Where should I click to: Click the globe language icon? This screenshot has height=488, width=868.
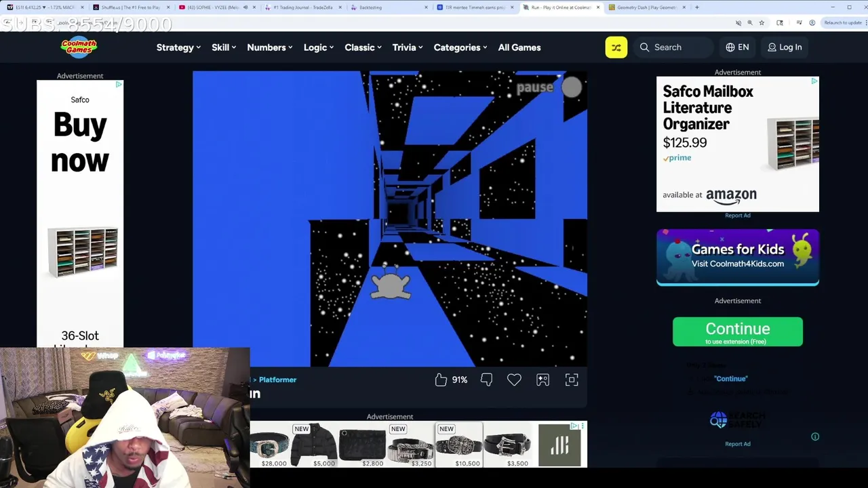pos(730,47)
